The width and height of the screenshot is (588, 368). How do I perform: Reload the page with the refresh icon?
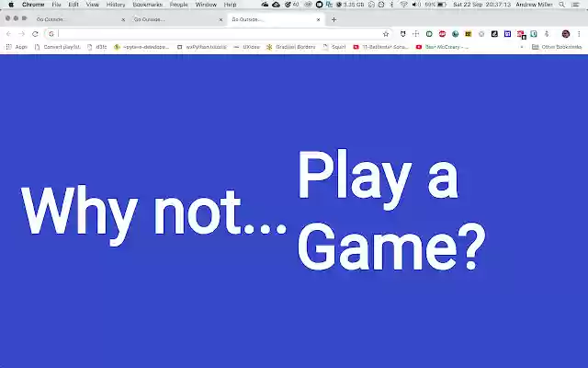pyautogui.click(x=35, y=34)
